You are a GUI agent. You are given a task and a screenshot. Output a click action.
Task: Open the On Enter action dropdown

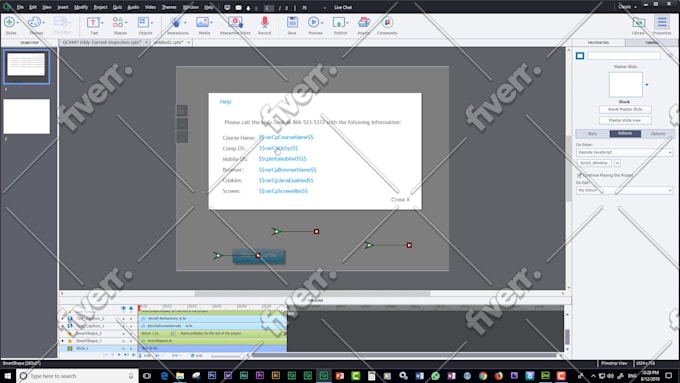(624, 152)
